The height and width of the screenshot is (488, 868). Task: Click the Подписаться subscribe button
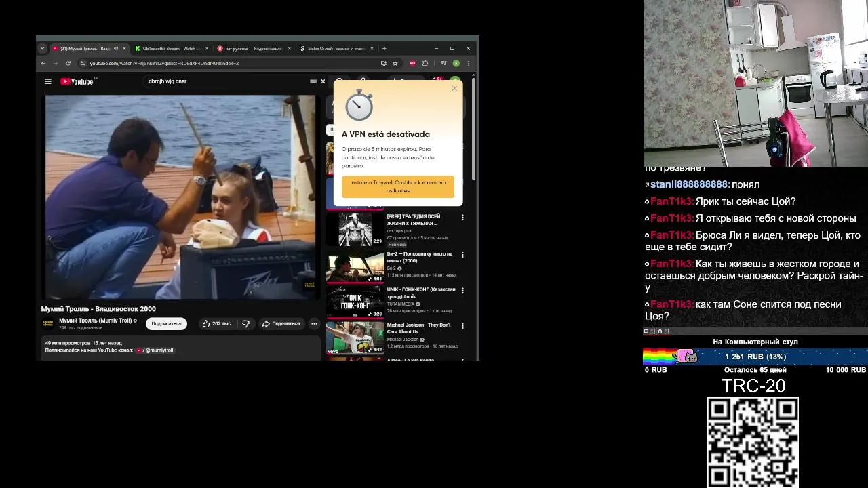click(x=166, y=323)
